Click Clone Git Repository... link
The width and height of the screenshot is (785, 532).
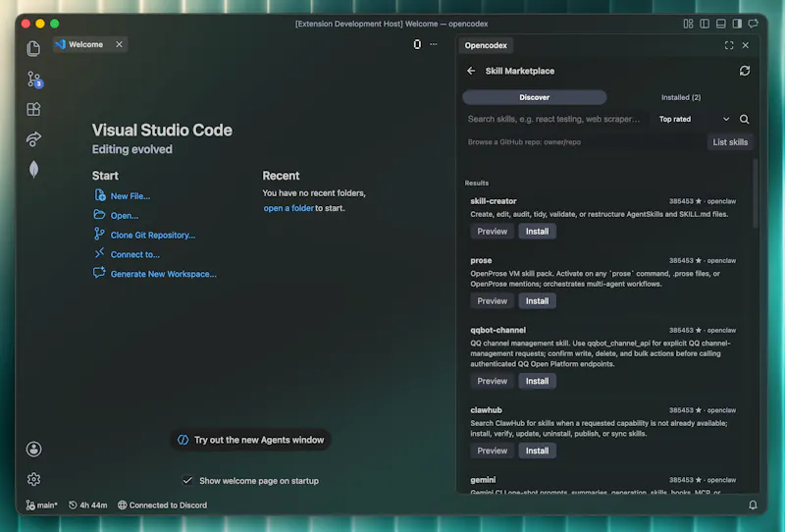pyautogui.click(x=153, y=235)
